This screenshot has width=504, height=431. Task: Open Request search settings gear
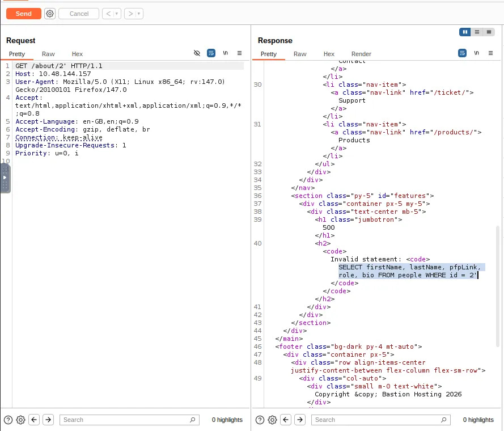click(x=20, y=420)
